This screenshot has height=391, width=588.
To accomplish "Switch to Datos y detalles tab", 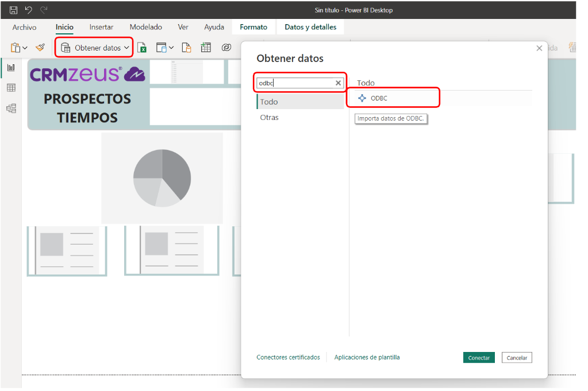I will 310,27.
